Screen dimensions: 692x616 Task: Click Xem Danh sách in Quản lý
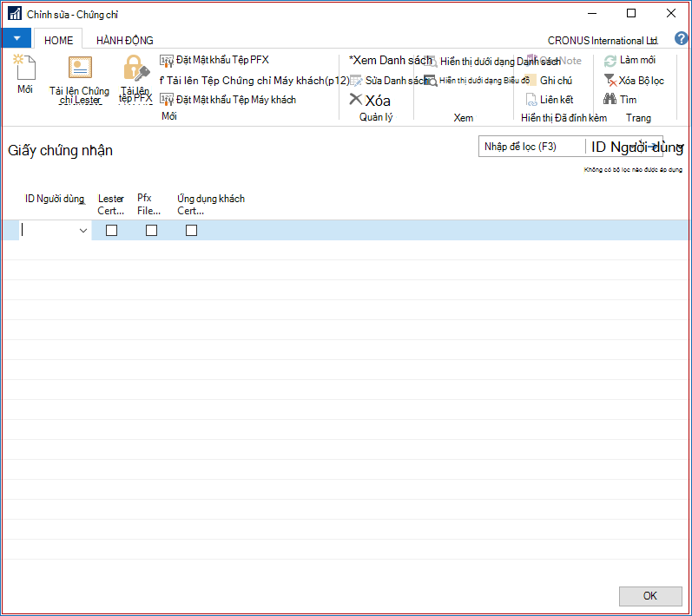390,60
